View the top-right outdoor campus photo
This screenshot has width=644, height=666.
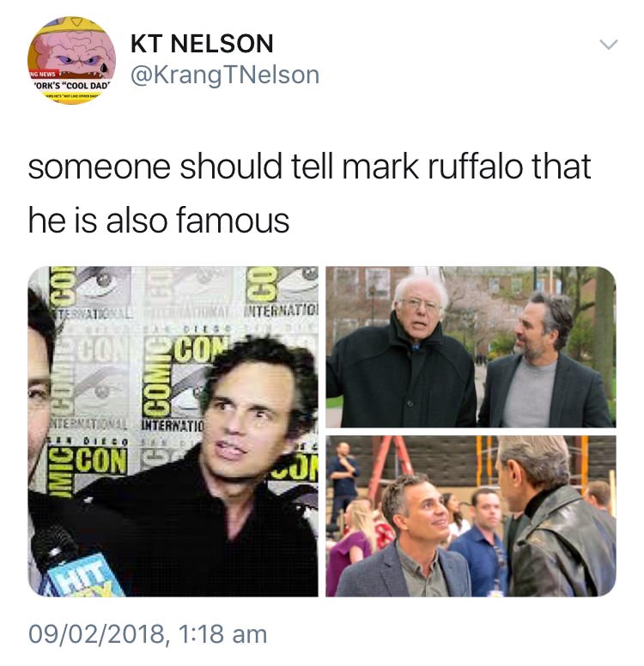471,347
